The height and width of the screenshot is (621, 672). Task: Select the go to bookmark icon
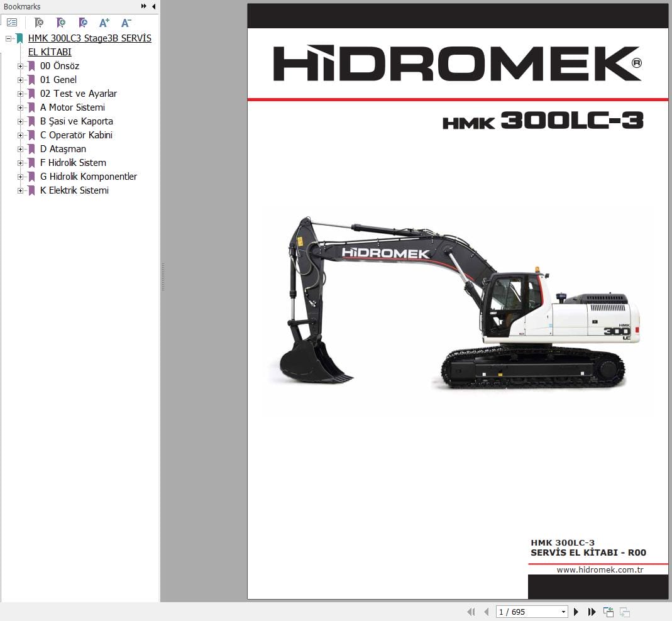click(x=82, y=22)
